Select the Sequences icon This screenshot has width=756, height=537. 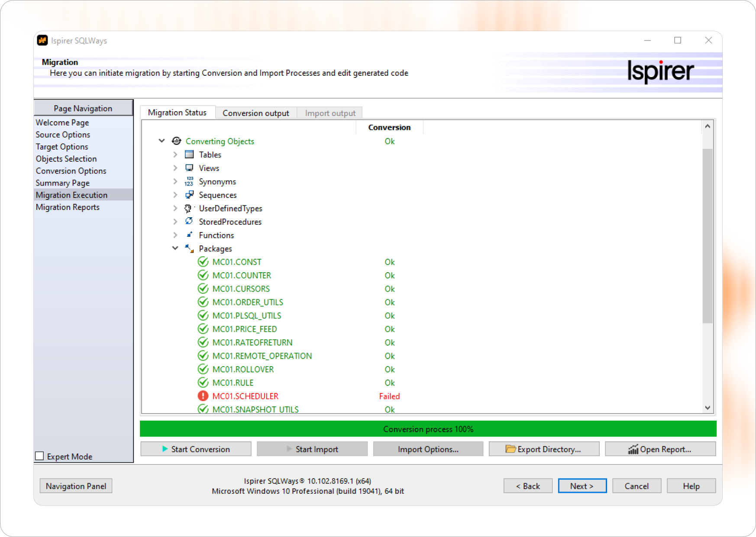coord(189,195)
